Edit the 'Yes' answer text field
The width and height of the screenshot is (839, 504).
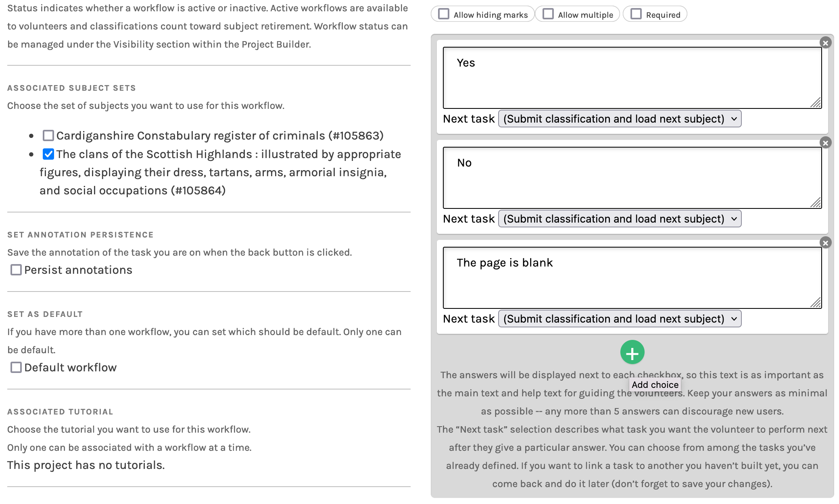632,78
